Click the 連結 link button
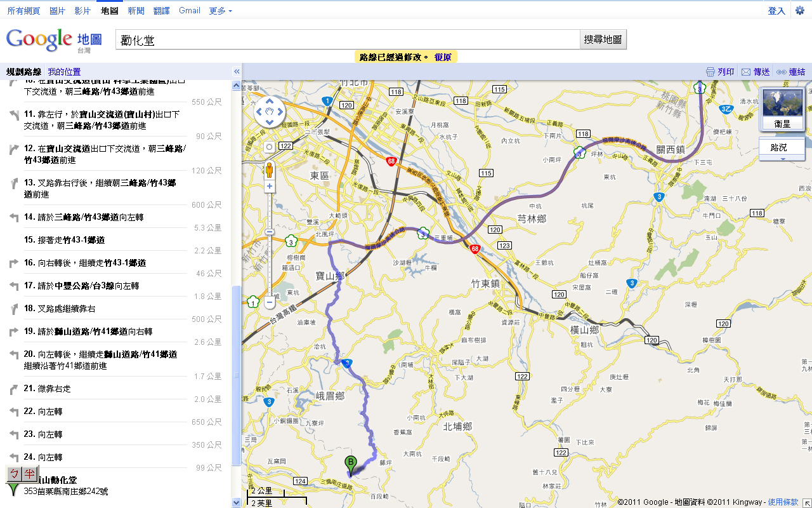The height and width of the screenshot is (508, 812). [x=797, y=72]
